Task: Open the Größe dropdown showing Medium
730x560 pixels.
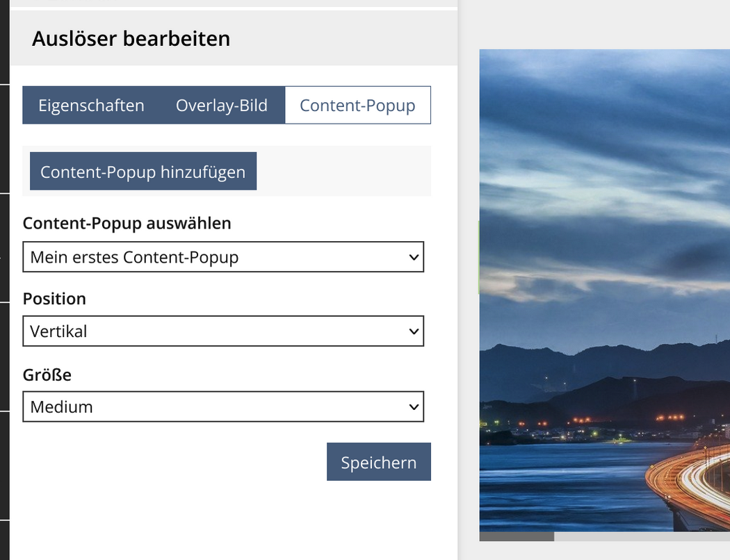Action: (x=222, y=406)
